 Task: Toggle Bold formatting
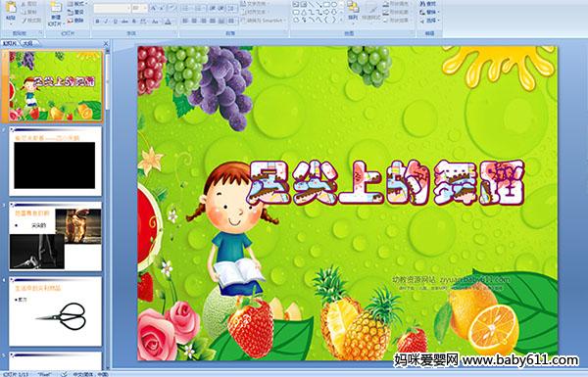[98, 21]
